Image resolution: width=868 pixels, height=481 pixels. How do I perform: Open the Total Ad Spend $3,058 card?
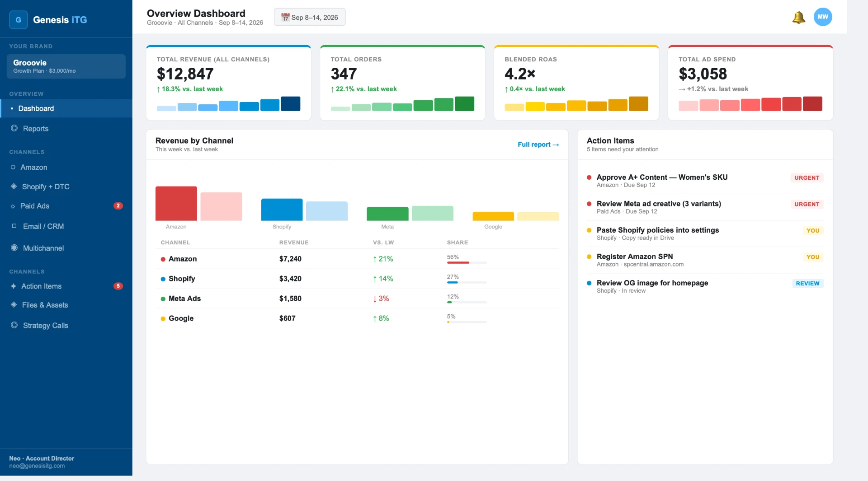coord(750,83)
